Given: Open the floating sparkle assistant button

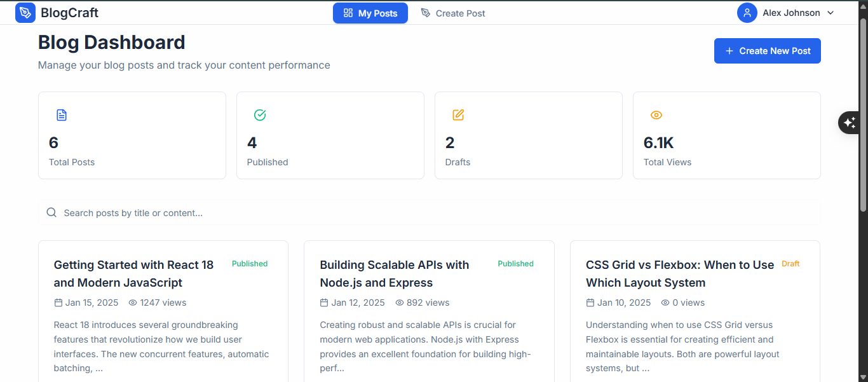Looking at the screenshot, I should point(850,123).
